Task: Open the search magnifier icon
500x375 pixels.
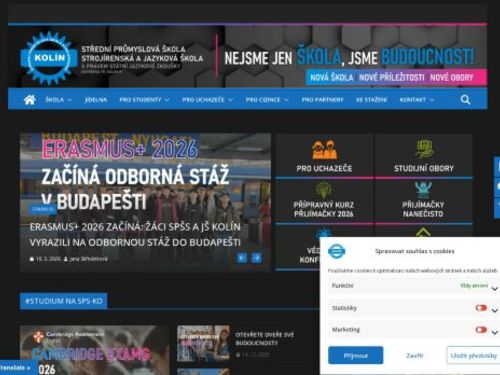Action: [465, 99]
